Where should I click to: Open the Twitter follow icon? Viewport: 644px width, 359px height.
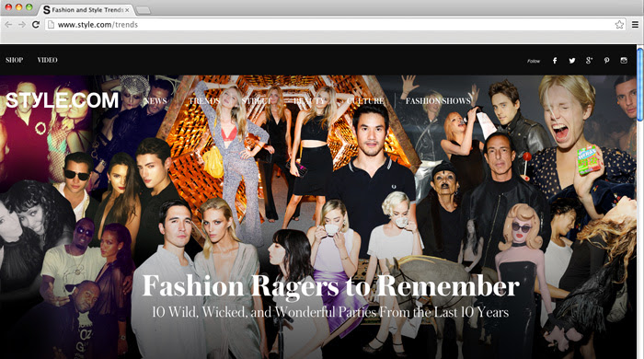tap(571, 61)
